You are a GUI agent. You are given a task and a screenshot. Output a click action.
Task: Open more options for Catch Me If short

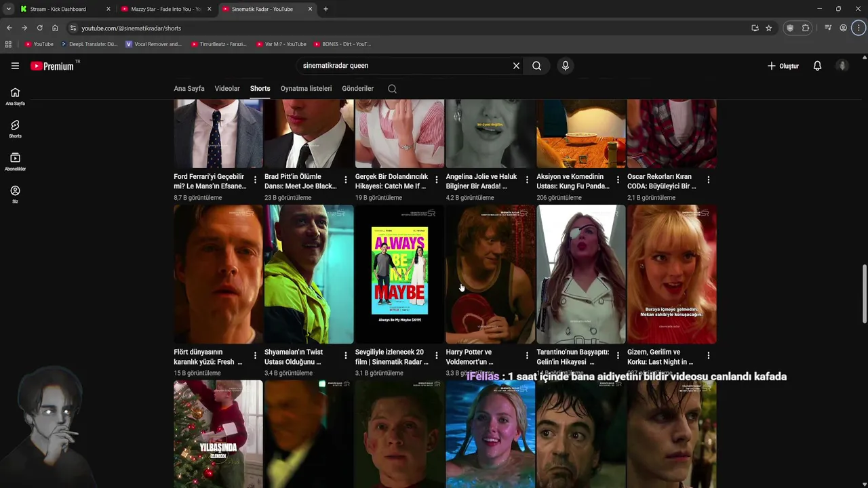pos(436,180)
